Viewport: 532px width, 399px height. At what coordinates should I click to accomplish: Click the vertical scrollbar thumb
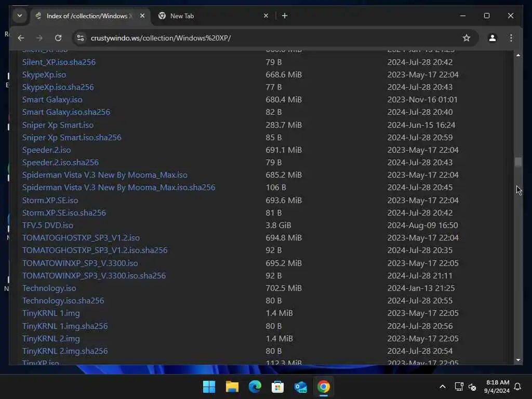[x=518, y=162]
